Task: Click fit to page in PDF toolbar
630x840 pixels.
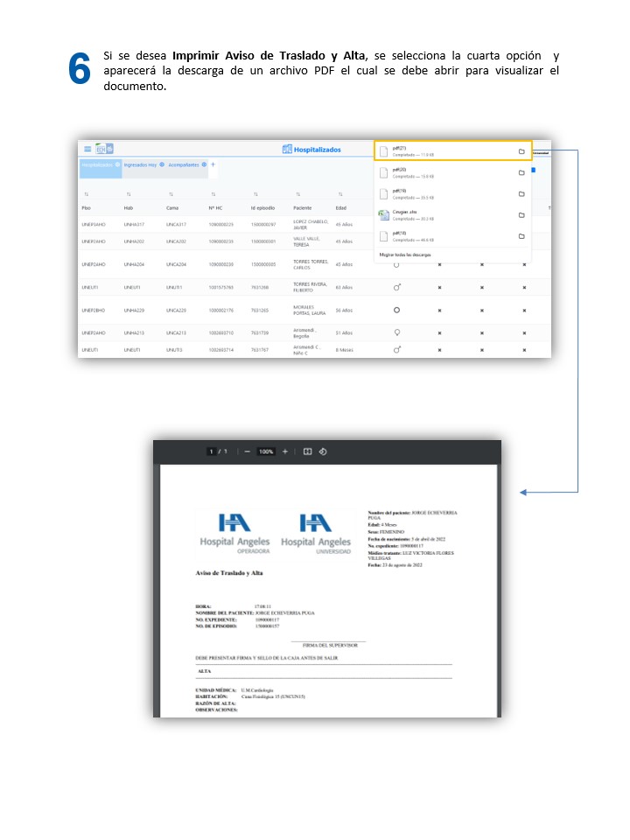Action: pos(307,451)
